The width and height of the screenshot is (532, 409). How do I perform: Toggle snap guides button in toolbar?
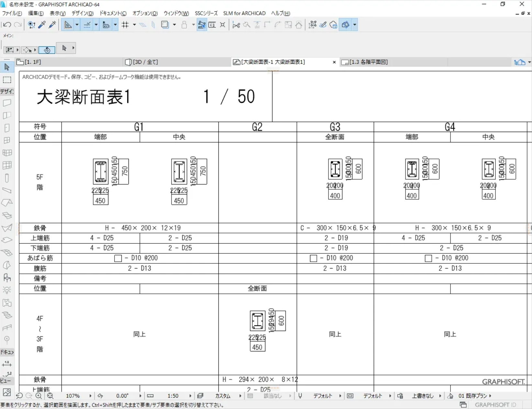tap(87, 25)
